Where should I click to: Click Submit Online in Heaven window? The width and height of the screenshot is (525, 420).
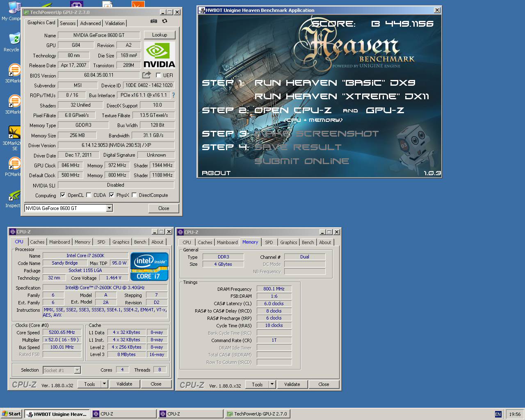point(302,161)
